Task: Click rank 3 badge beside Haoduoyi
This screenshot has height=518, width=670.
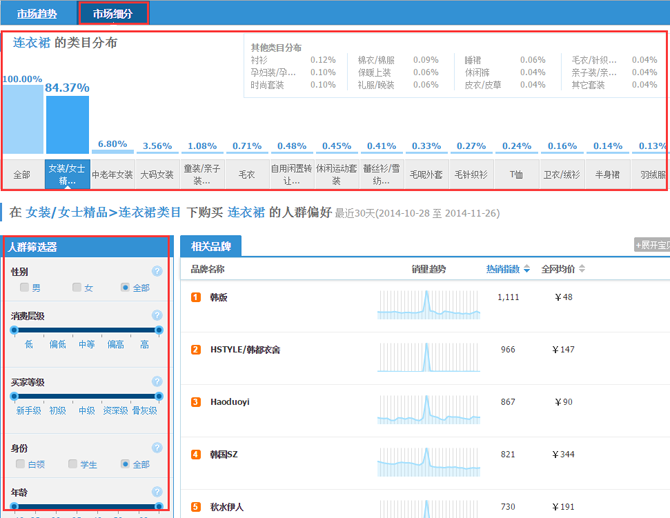Action: click(196, 402)
